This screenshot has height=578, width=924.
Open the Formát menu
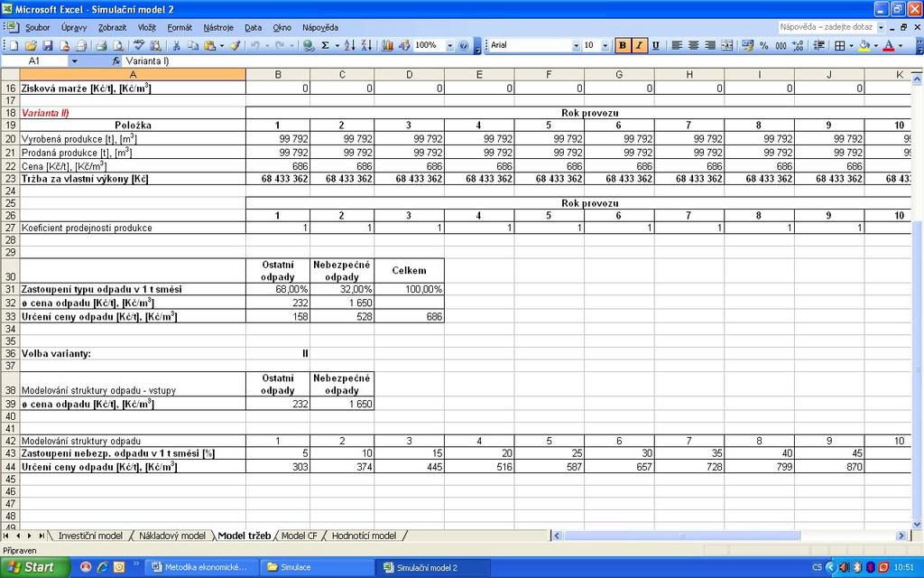click(180, 28)
